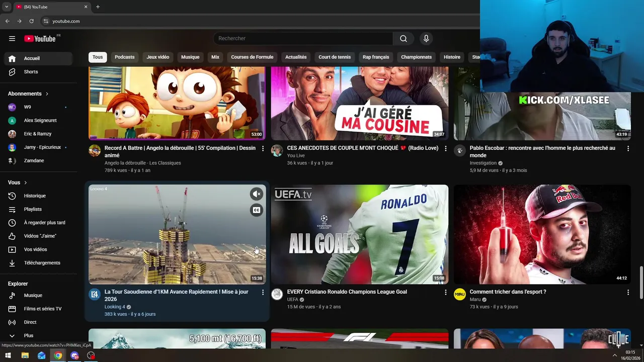Image resolution: width=644 pixels, height=362 pixels.
Task: Expand the Vous section
Action: tap(18, 183)
